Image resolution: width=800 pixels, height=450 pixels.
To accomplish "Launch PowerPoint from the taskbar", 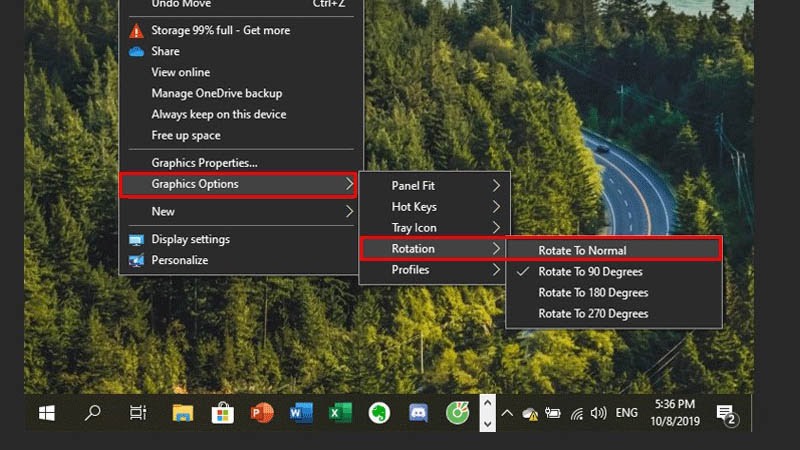I will [x=261, y=412].
